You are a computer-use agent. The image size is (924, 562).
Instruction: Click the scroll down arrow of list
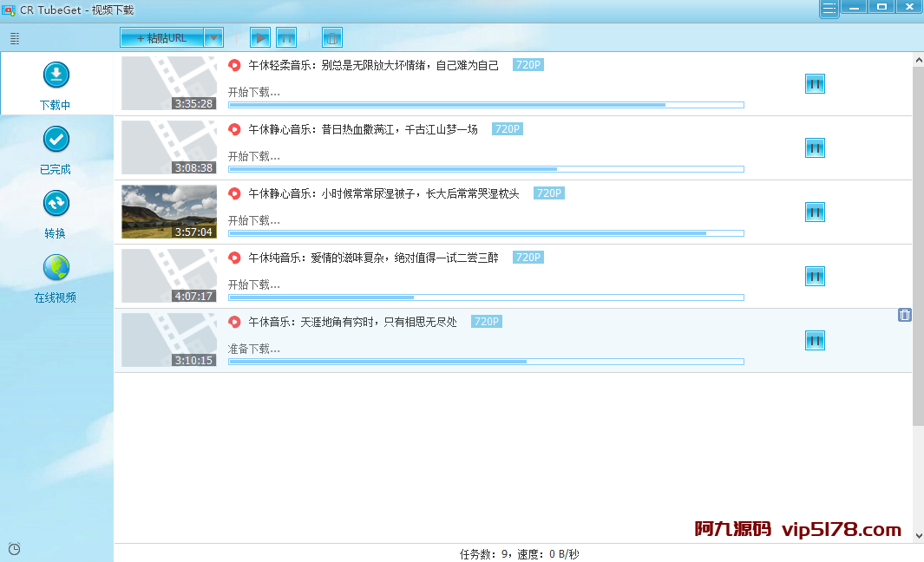918,536
